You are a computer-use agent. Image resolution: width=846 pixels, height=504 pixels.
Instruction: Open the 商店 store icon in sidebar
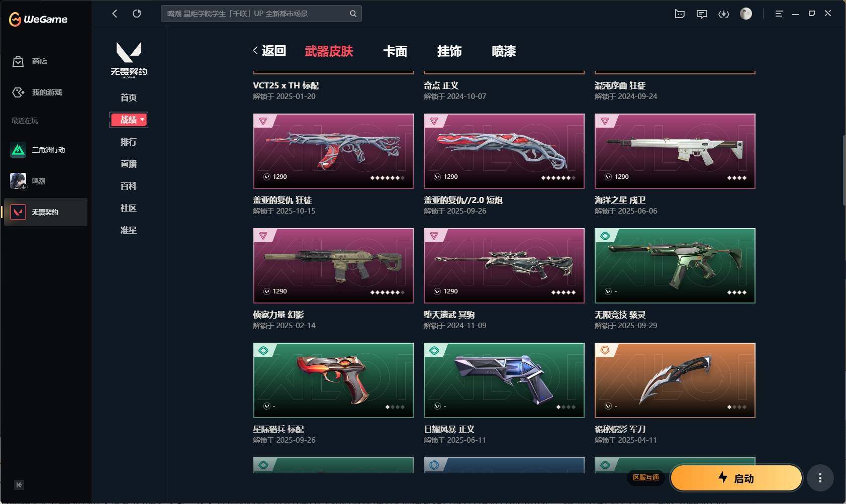(18, 61)
